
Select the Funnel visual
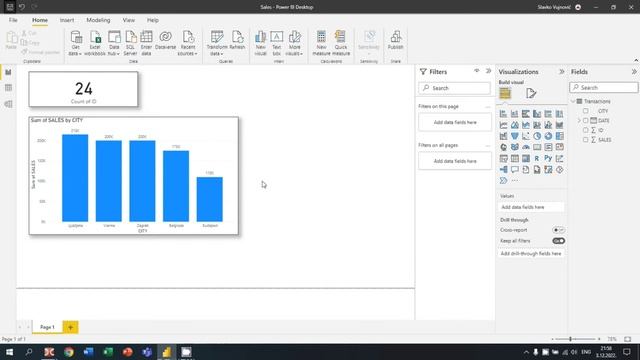515,136
